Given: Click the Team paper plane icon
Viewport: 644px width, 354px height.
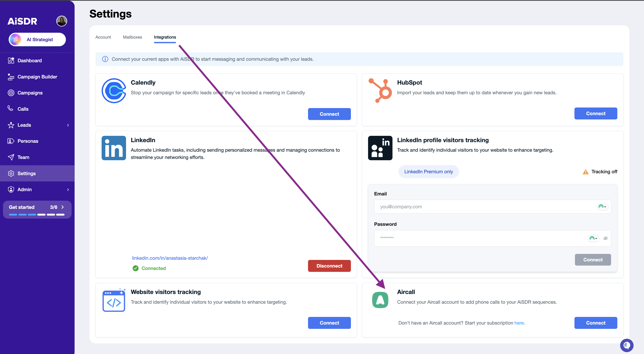Looking at the screenshot, I should pyautogui.click(x=11, y=157).
